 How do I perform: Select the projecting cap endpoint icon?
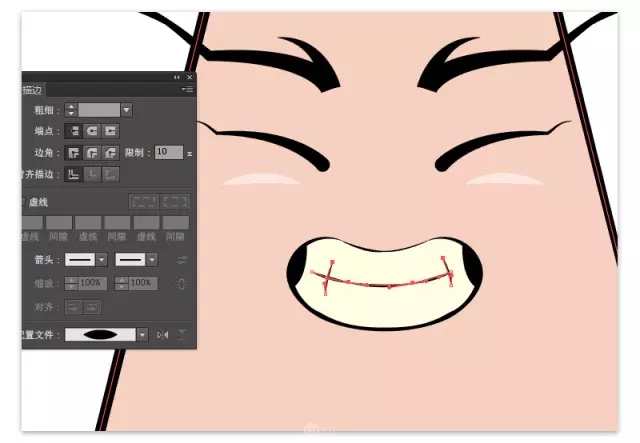[110, 131]
